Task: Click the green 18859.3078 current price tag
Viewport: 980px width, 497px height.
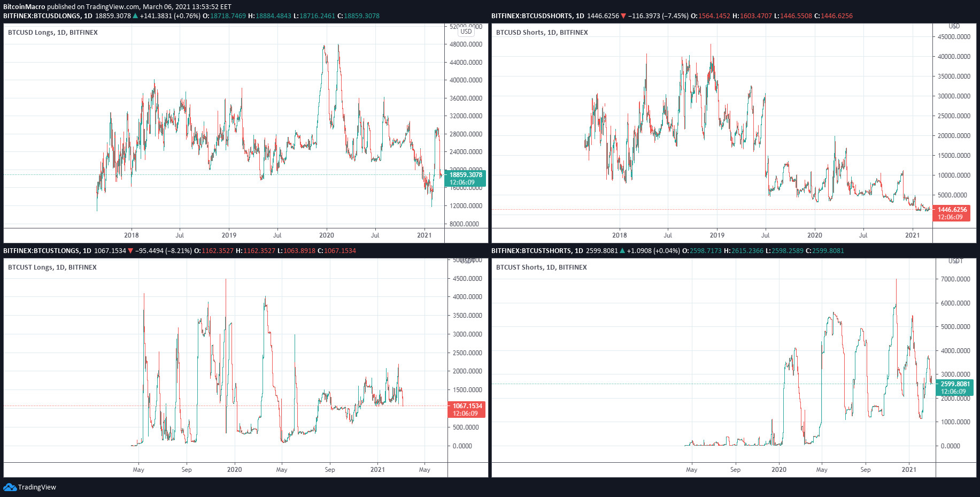Action: 464,179
